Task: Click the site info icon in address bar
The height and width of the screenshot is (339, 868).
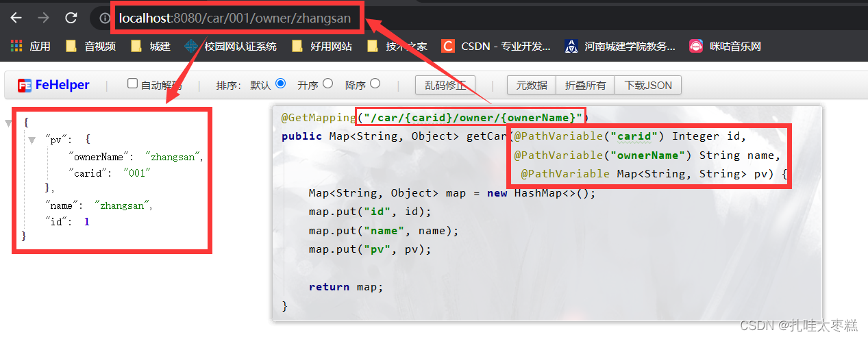Action: pyautogui.click(x=105, y=18)
